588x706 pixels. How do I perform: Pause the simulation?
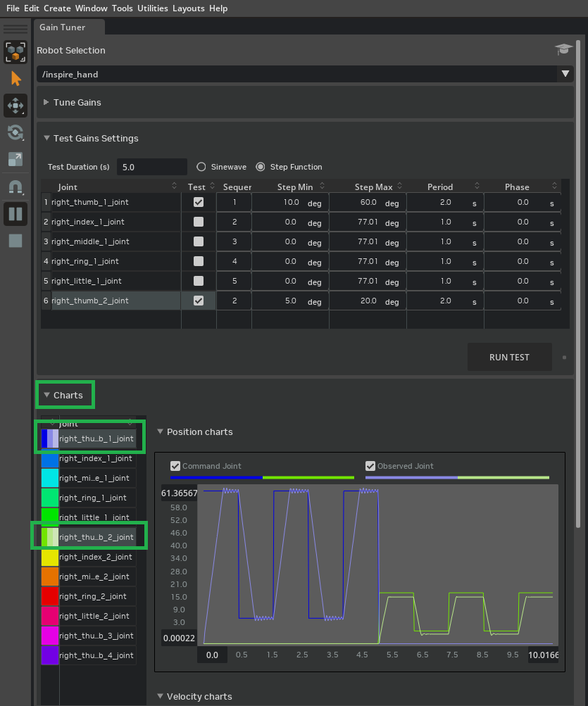[15, 213]
